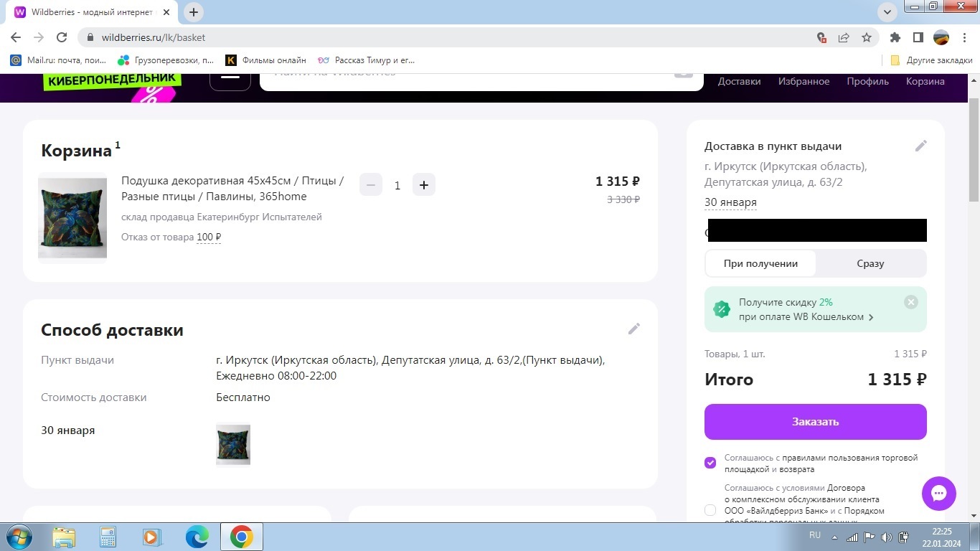Switch the RU input language indicator
Image resolution: width=980 pixels, height=551 pixels.
point(815,535)
